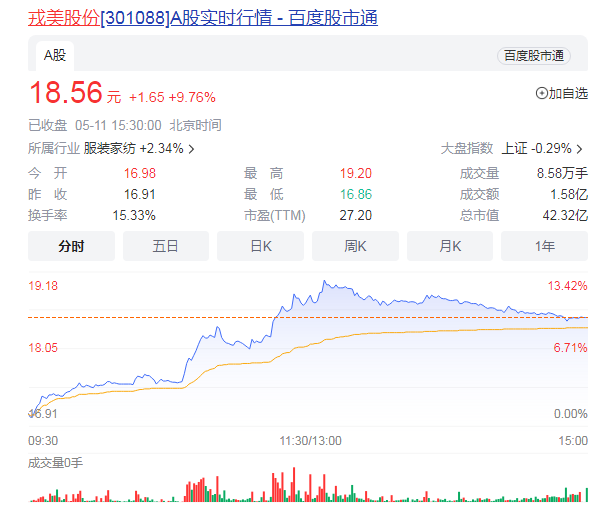Click the dashed reference line on the chart

click(x=150, y=317)
